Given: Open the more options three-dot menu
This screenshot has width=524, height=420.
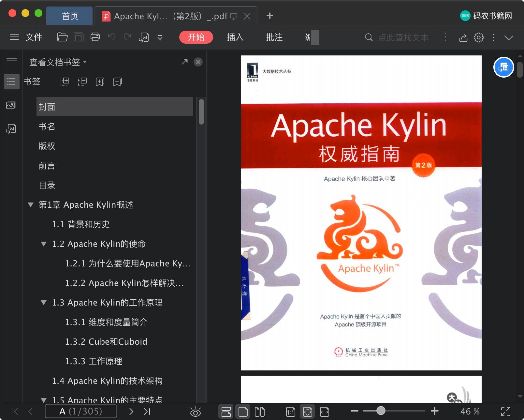Looking at the screenshot, I should tap(494, 37).
